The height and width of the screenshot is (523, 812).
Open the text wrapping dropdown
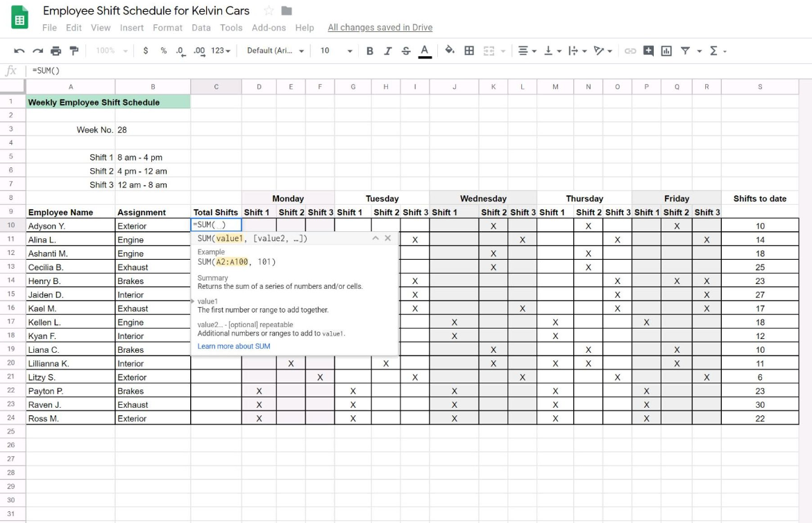tap(577, 51)
